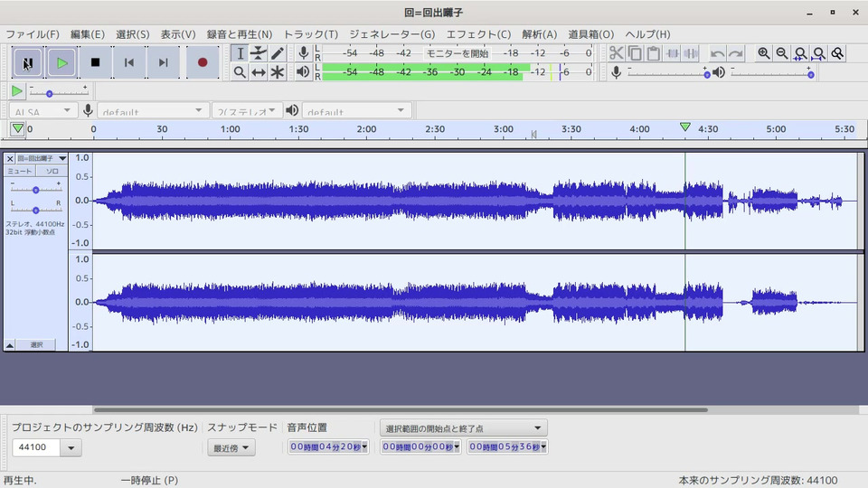Viewport: 868px width, 488px height.
Task: Skip to start of the track
Action: [x=129, y=62]
